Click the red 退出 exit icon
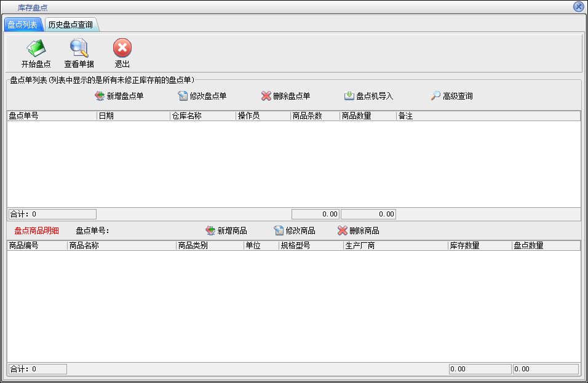 click(x=122, y=49)
